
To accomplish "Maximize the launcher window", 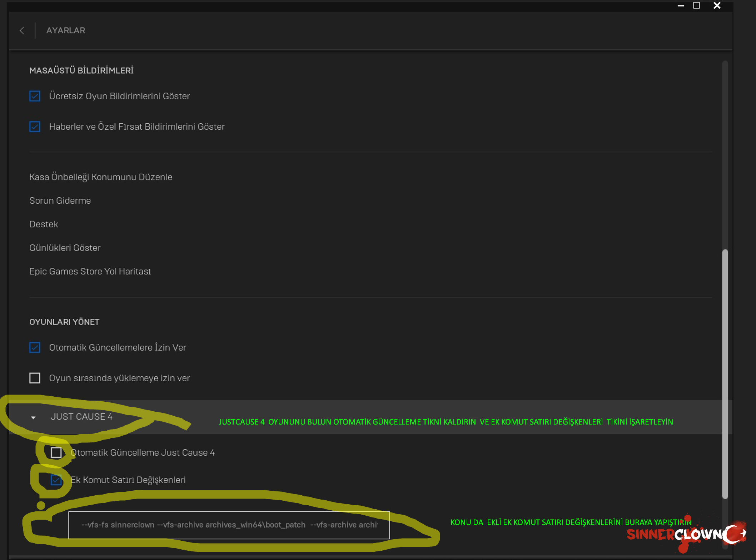I will 696,6.
